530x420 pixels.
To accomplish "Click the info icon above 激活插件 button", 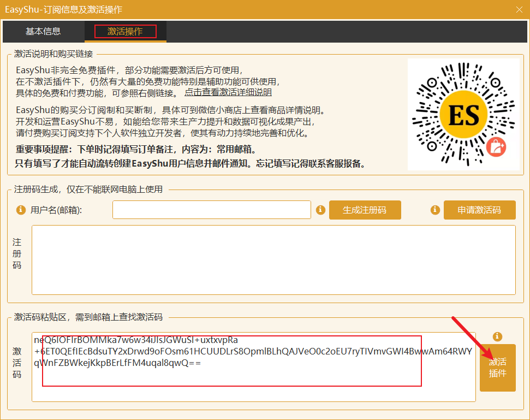I will coord(497,336).
